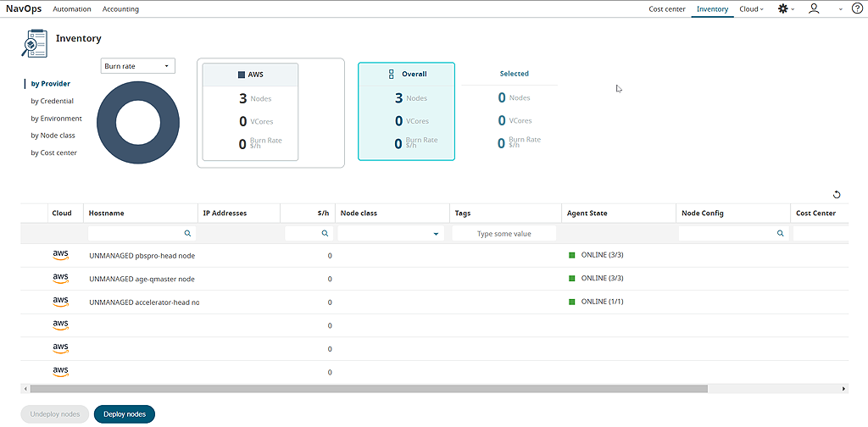Click the $/h filter search icon
The width and height of the screenshot is (868, 427).
[324, 233]
